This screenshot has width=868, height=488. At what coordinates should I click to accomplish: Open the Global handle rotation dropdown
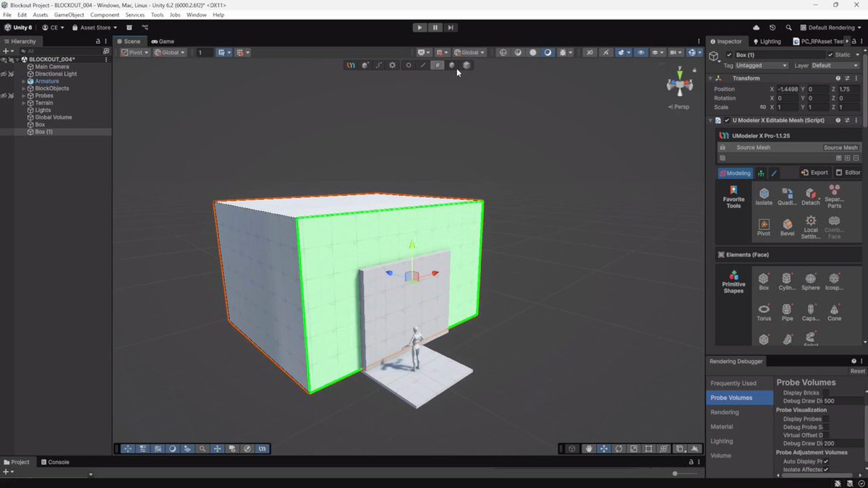point(170,53)
